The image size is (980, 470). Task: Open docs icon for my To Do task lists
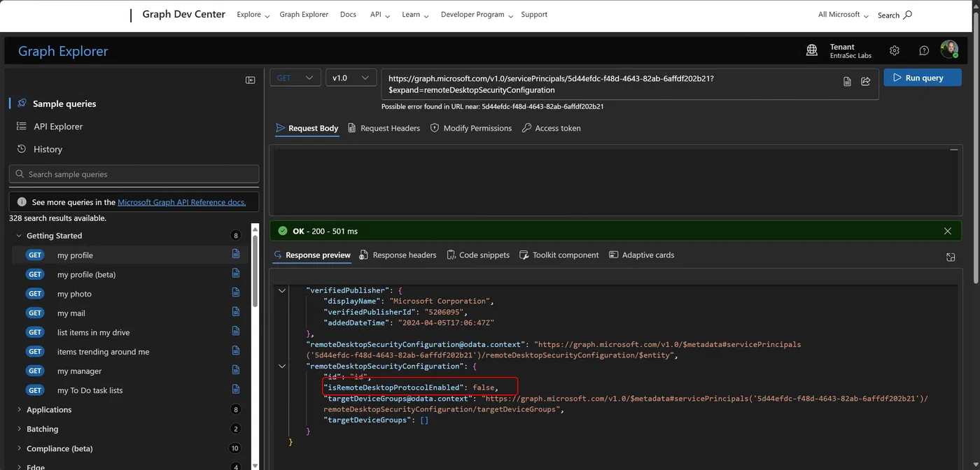(236, 390)
